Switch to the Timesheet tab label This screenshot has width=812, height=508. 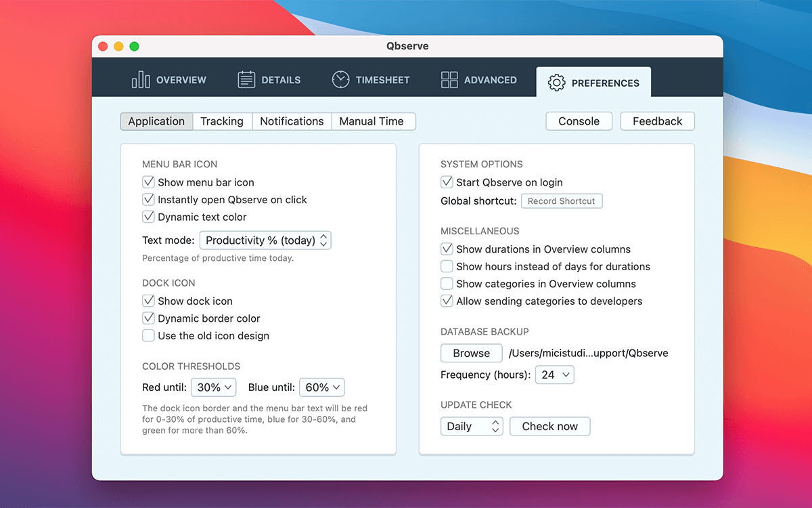click(383, 80)
